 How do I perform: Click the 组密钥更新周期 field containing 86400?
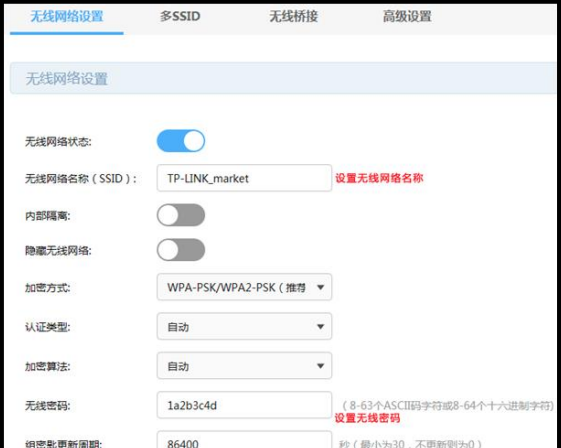pos(244,440)
